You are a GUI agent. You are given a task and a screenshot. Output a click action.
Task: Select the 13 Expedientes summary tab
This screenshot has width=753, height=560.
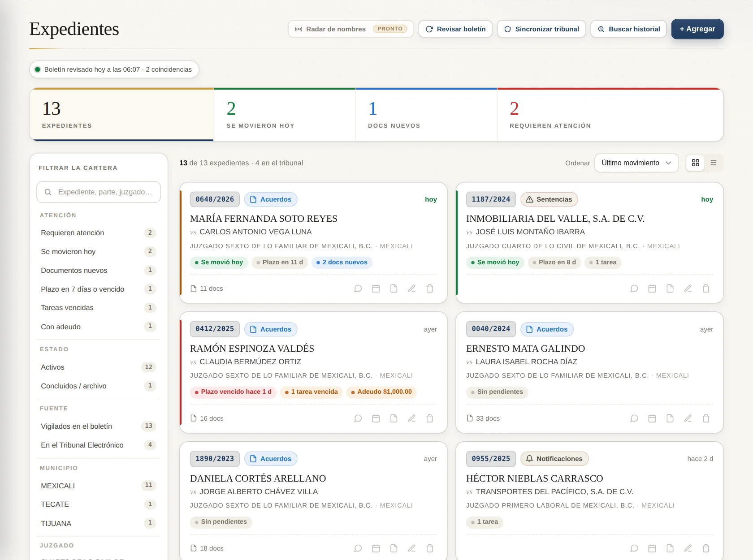tap(121, 115)
